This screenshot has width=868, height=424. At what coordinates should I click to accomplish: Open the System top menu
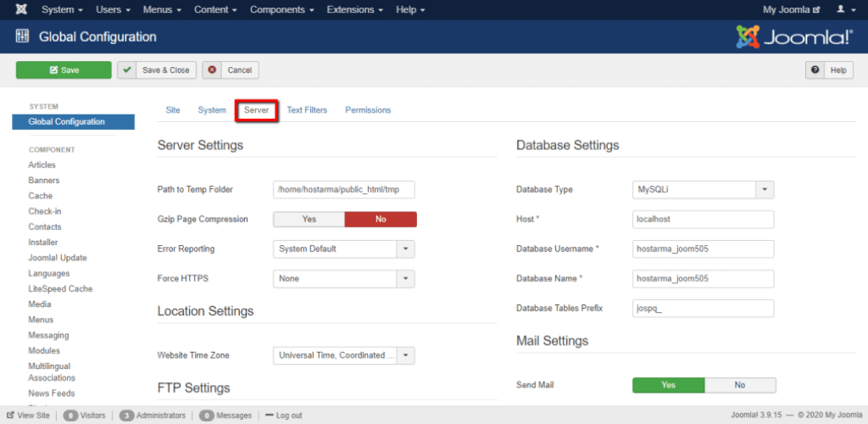[62, 9]
